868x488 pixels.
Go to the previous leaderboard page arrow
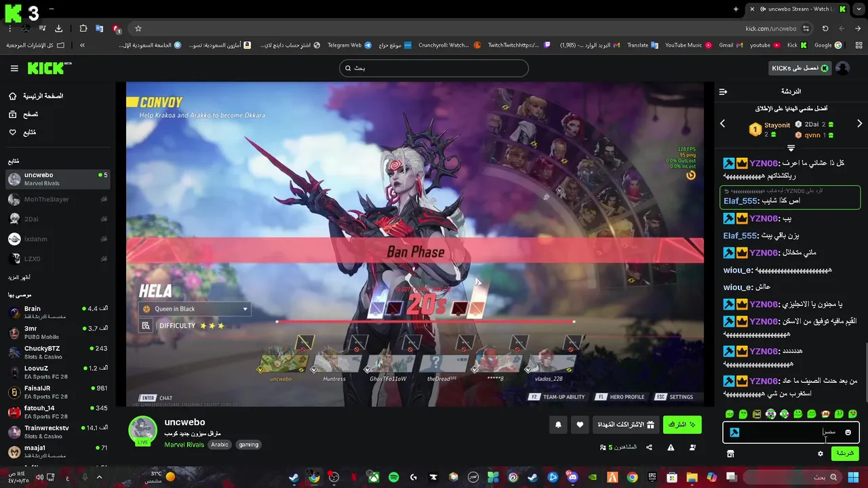pyautogui.click(x=722, y=123)
